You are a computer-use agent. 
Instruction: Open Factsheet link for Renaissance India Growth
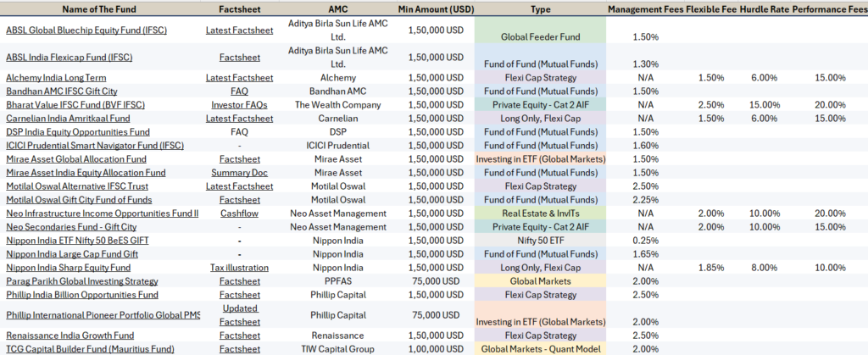click(x=239, y=336)
